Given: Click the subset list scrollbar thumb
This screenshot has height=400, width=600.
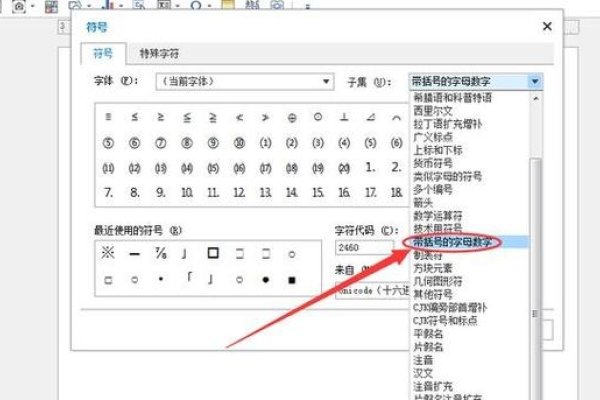Looking at the screenshot, I should click(536, 279).
